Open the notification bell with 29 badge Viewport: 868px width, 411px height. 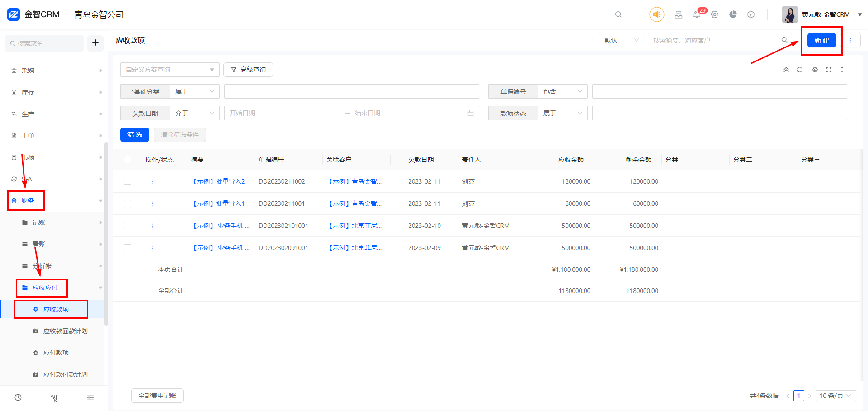pyautogui.click(x=697, y=14)
